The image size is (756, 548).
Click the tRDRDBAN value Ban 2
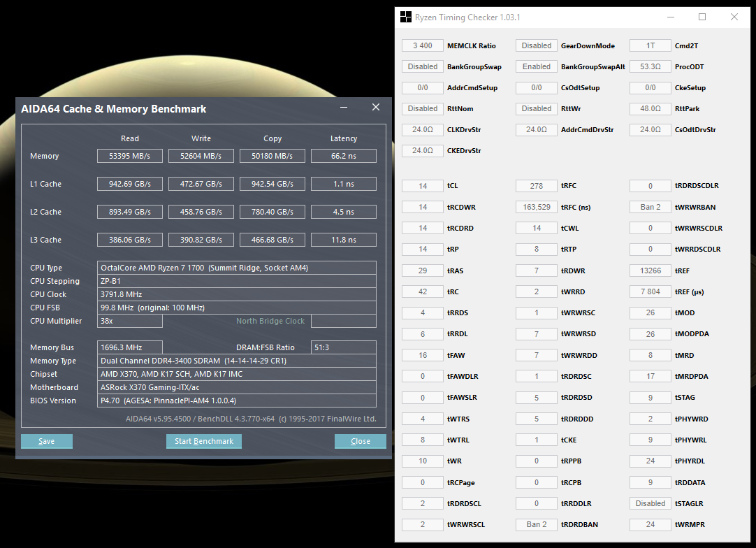coord(537,524)
